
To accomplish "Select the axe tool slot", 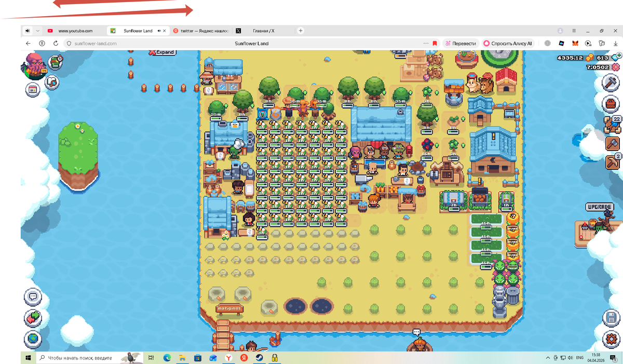I will (612, 144).
